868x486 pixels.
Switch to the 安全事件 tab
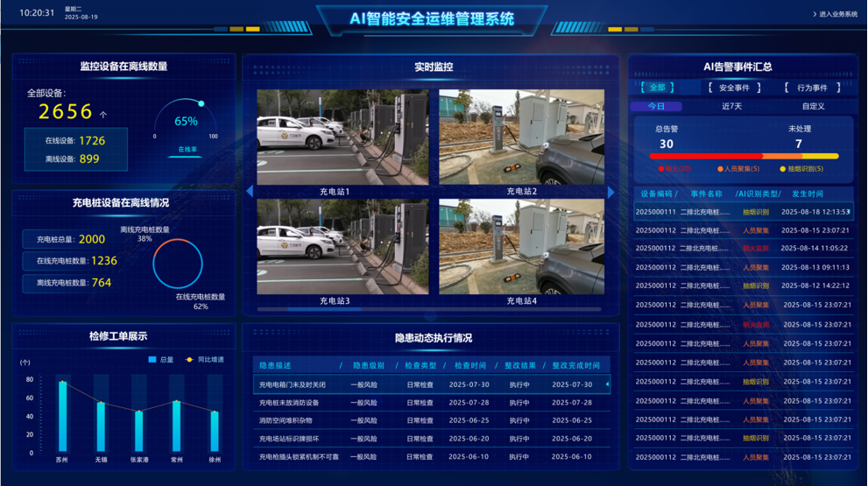tap(734, 88)
